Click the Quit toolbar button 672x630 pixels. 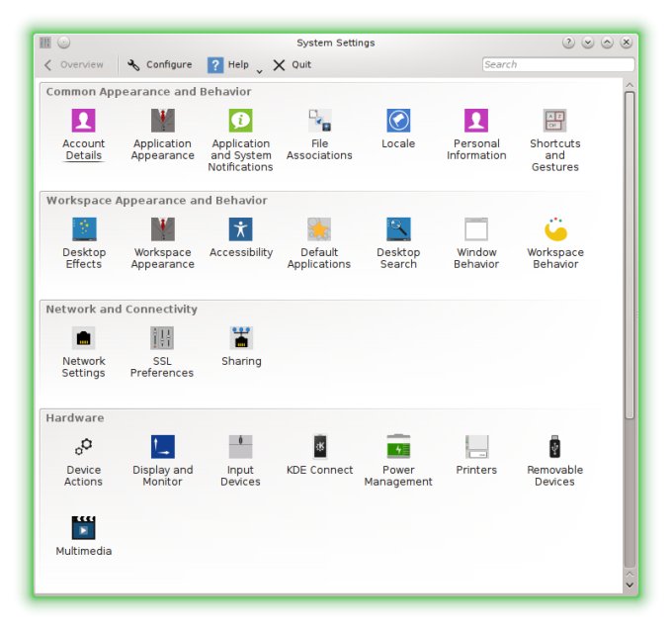click(293, 65)
